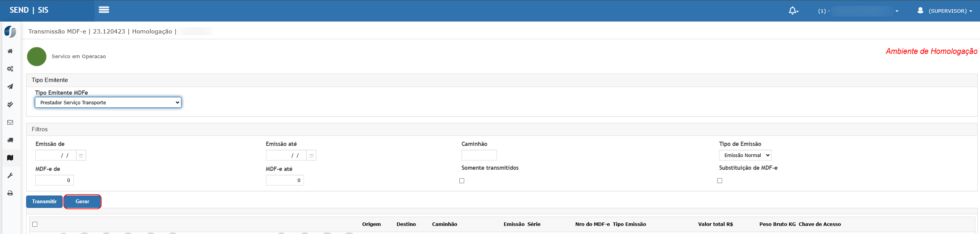The width and height of the screenshot is (980, 234).
Task: Open the Tipo Emitente MDFe dropdown
Action: tap(108, 102)
